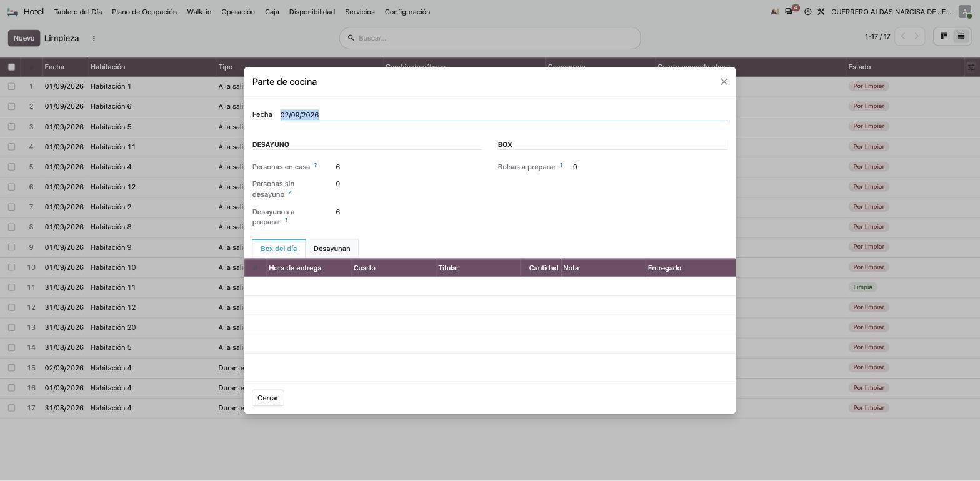Open the optional columns settings icon
Screen dimensions: 980x481
click(x=971, y=67)
